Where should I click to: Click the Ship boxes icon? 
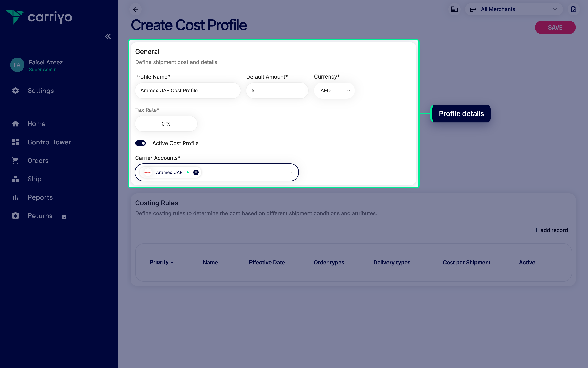click(16, 179)
